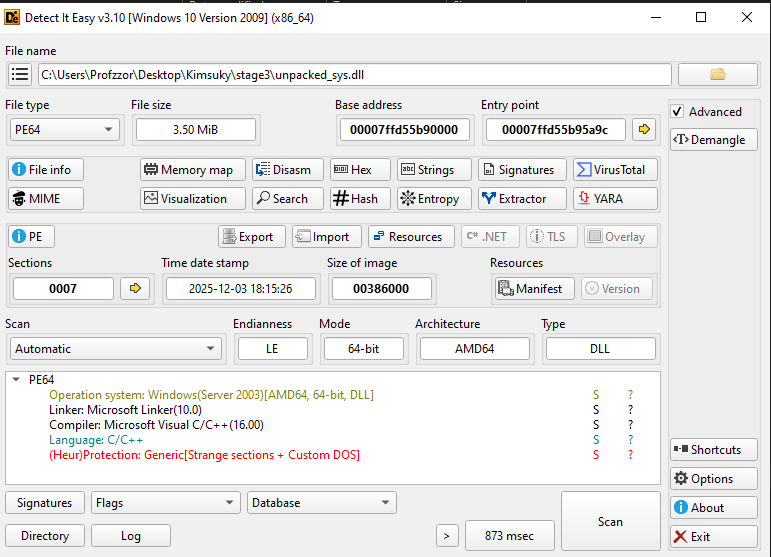Open the Visualization tool
This screenshot has width=771, height=557.
coord(193,199)
